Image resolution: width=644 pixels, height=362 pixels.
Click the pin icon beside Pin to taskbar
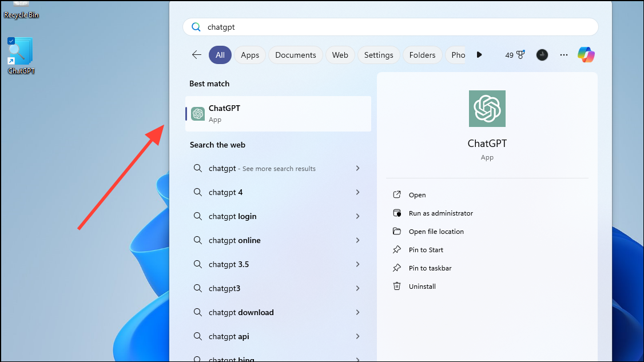coord(397,268)
